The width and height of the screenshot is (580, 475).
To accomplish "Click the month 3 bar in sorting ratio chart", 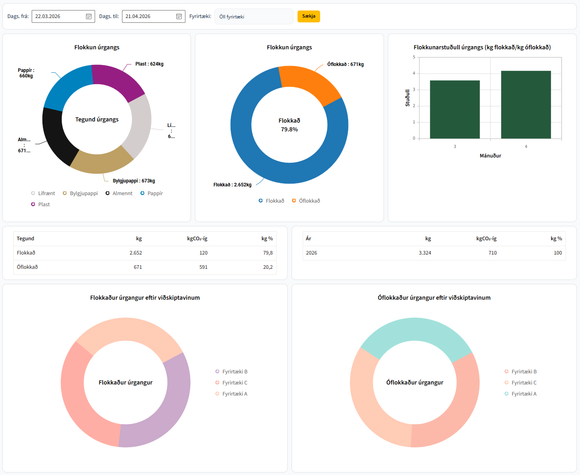I will [x=455, y=110].
